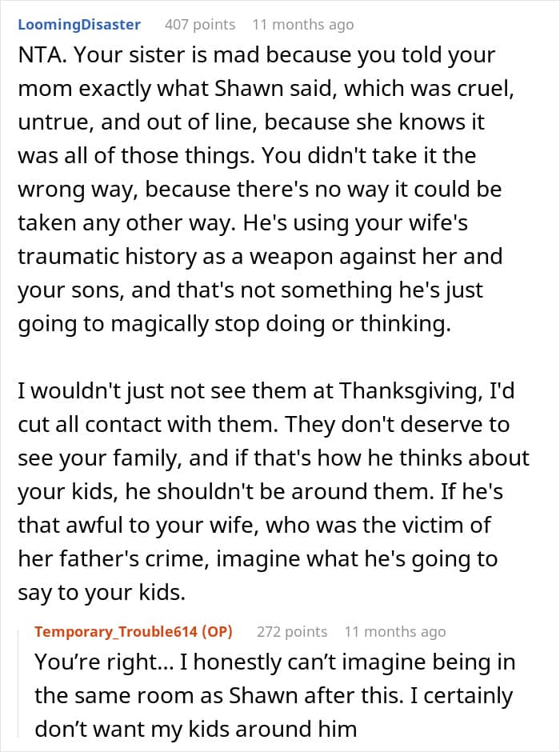
Task: Click the "407 points" score
Action: pyautogui.click(x=200, y=25)
